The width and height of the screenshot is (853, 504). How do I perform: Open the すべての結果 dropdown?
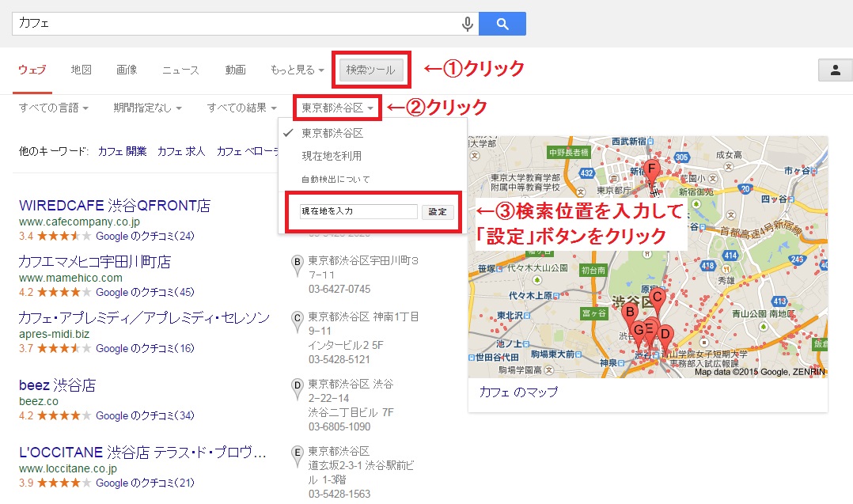pyautogui.click(x=242, y=108)
